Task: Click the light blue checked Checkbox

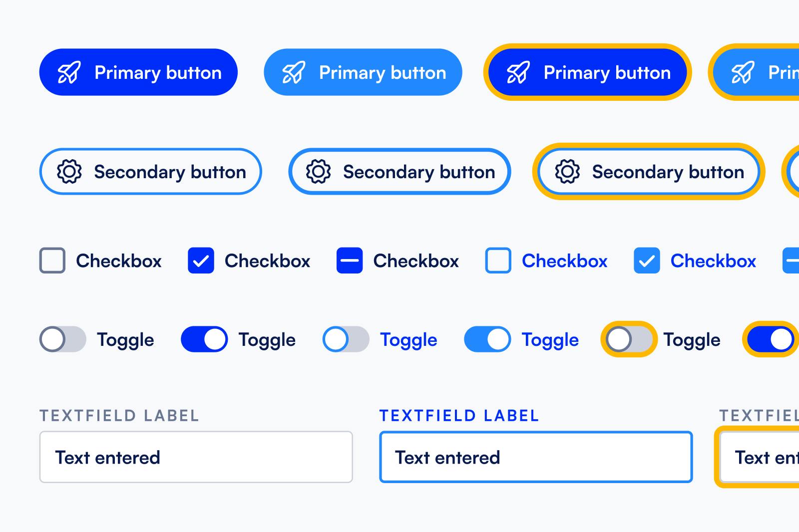Action: click(646, 261)
